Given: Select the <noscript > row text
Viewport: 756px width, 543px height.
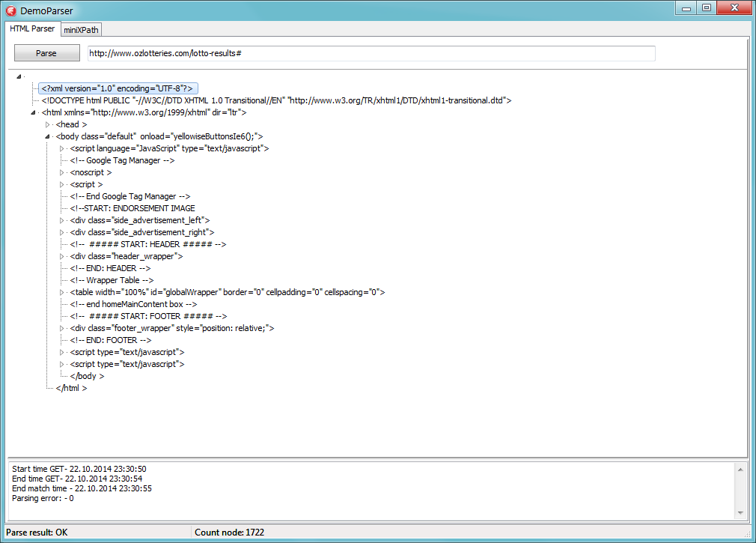Looking at the screenshot, I should tap(91, 173).
